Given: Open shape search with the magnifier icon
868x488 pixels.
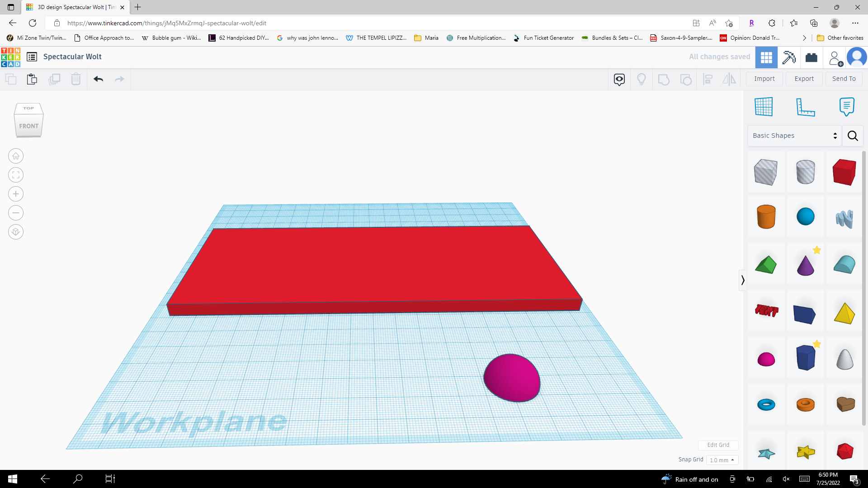Looking at the screenshot, I should pos(853,136).
